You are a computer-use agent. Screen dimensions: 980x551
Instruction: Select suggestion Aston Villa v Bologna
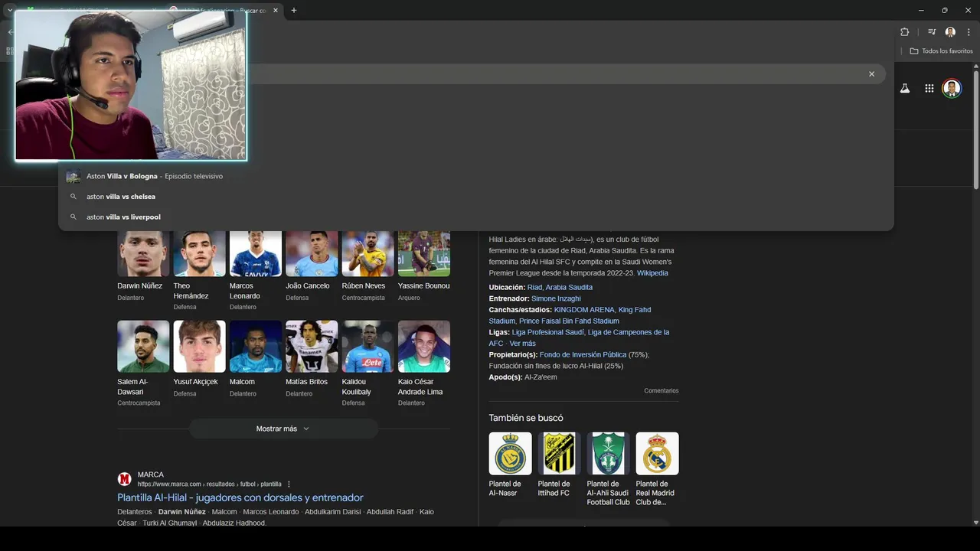475,176
